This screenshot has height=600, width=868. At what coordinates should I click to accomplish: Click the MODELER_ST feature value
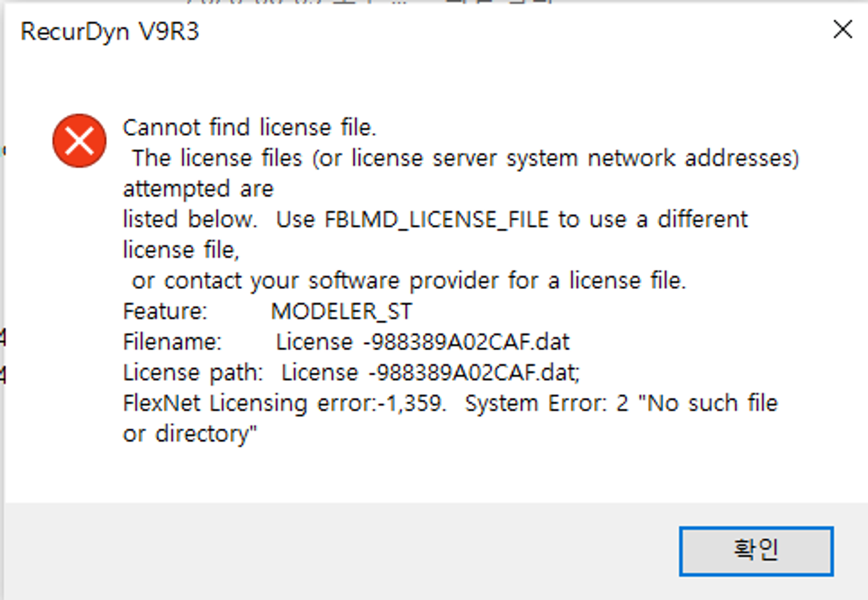point(342,311)
